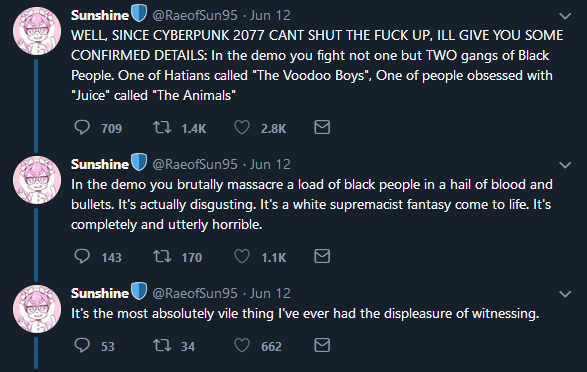Open the @RaeofSun95 handle on second tweet
Viewport: 587px width, 372px height.
click(x=195, y=164)
